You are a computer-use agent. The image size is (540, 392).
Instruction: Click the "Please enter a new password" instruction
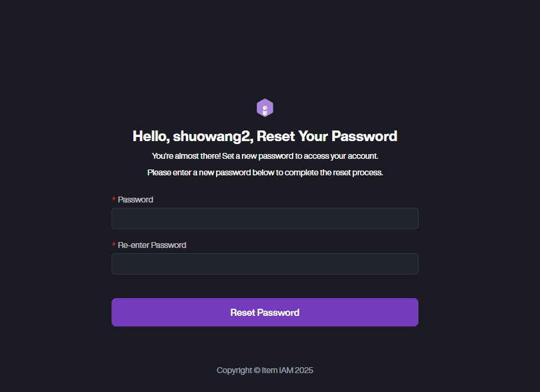[x=264, y=172]
